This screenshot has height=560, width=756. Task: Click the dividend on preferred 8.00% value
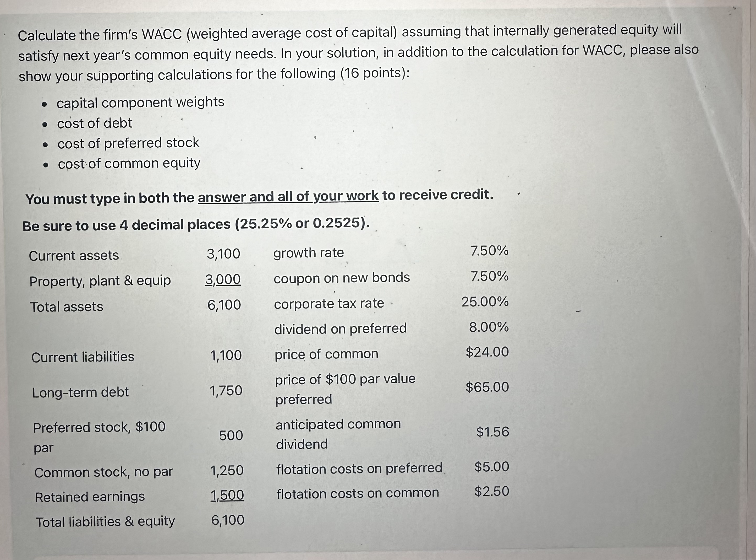489,327
